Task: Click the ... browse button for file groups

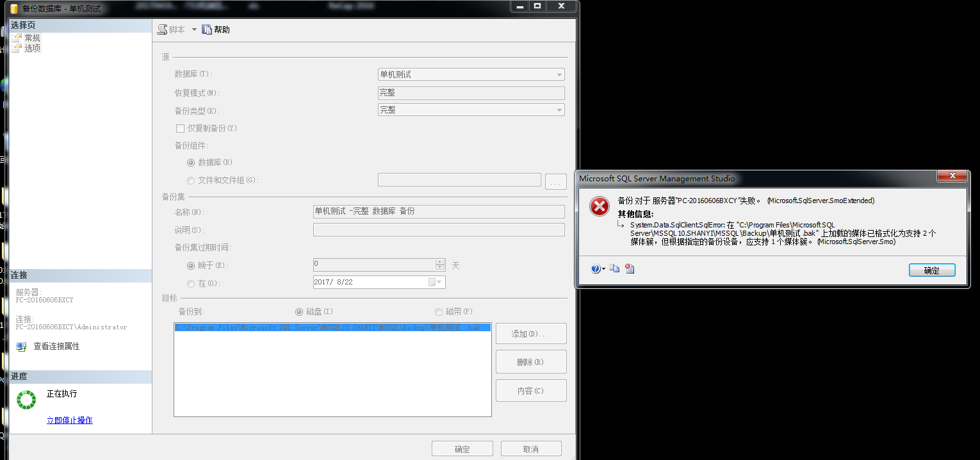Action: (x=556, y=181)
